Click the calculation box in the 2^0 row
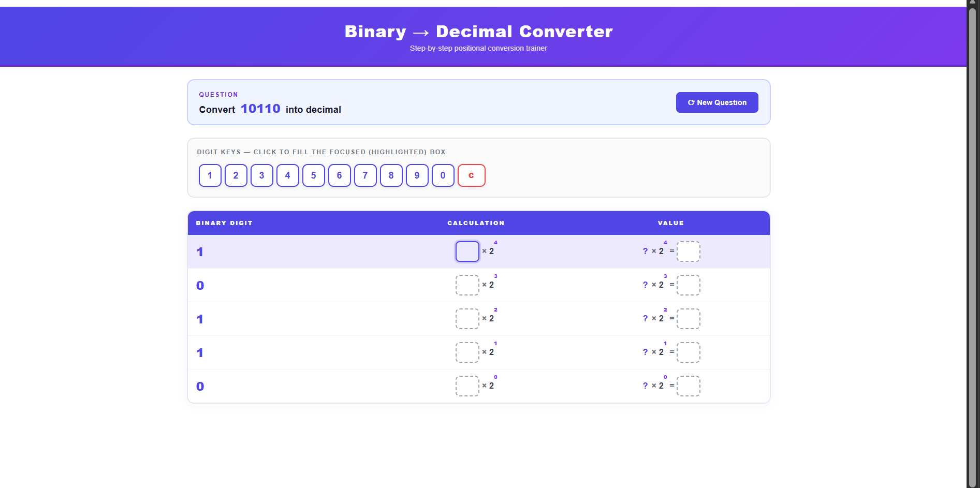980x488 pixels. pos(467,386)
